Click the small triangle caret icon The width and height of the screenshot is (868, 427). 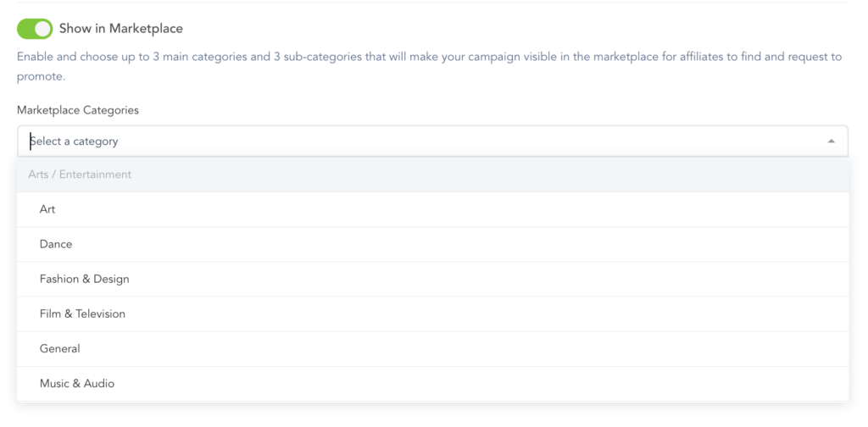831,141
